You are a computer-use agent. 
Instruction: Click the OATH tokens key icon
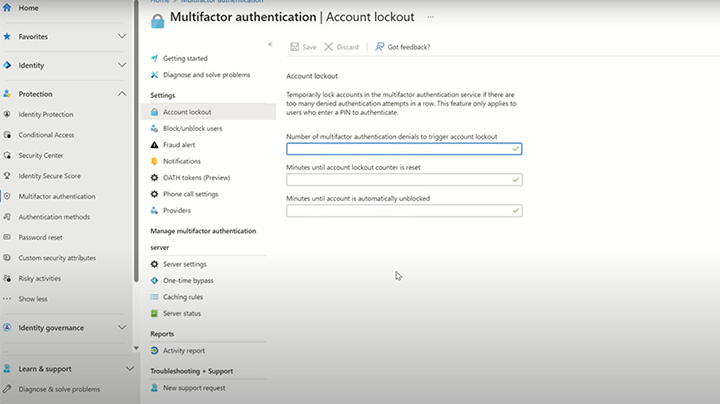(154, 178)
